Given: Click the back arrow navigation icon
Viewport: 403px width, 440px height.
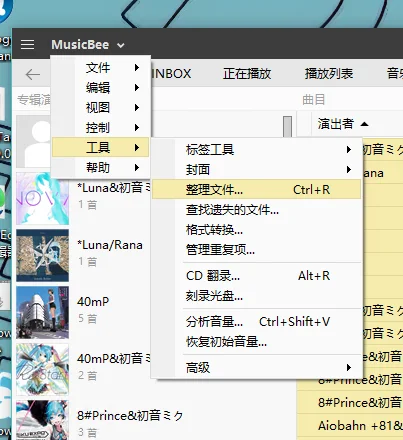Looking at the screenshot, I should point(33,74).
